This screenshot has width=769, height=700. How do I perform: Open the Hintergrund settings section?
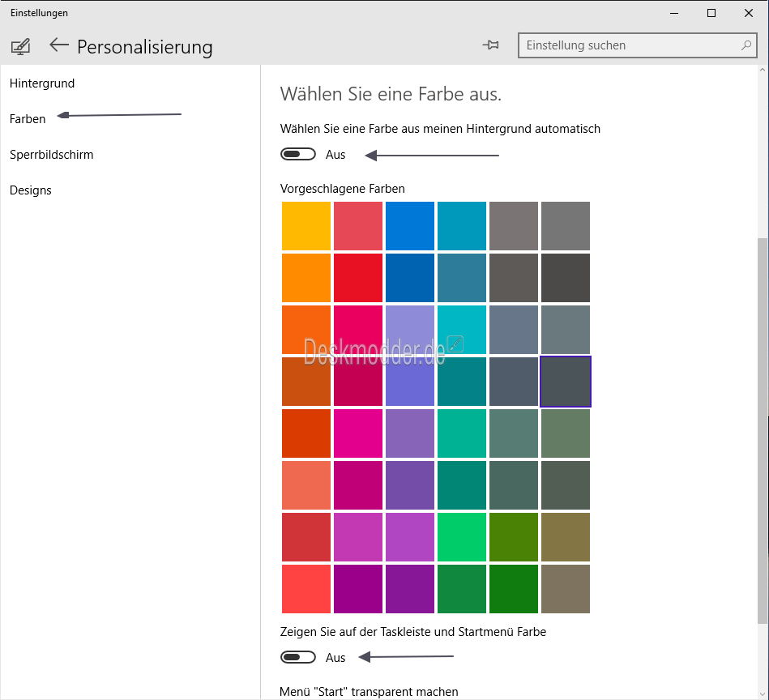coord(42,83)
